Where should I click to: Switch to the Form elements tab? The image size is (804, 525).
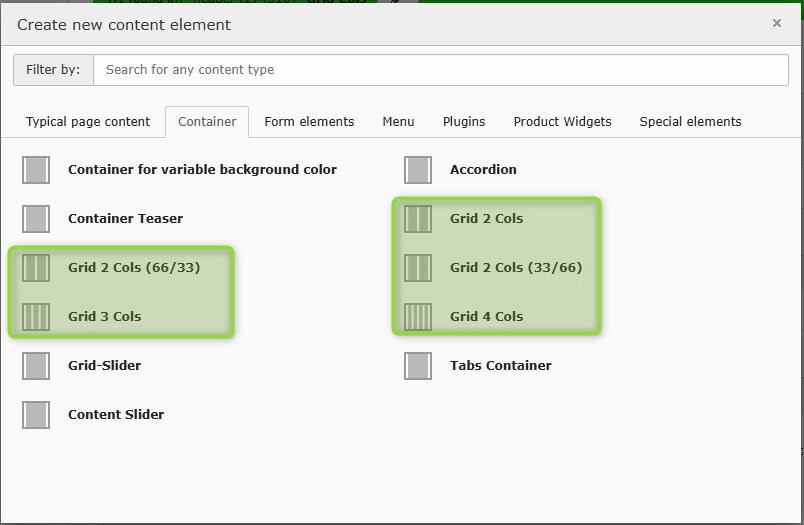[x=309, y=122]
